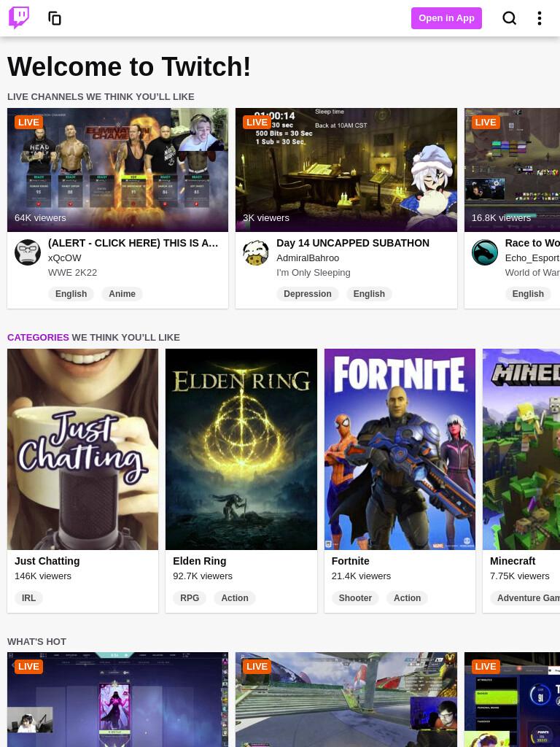The image size is (560, 747).
Task: Open xQcOW's WWE 2K22 live stream thumbnail
Action: [117, 170]
